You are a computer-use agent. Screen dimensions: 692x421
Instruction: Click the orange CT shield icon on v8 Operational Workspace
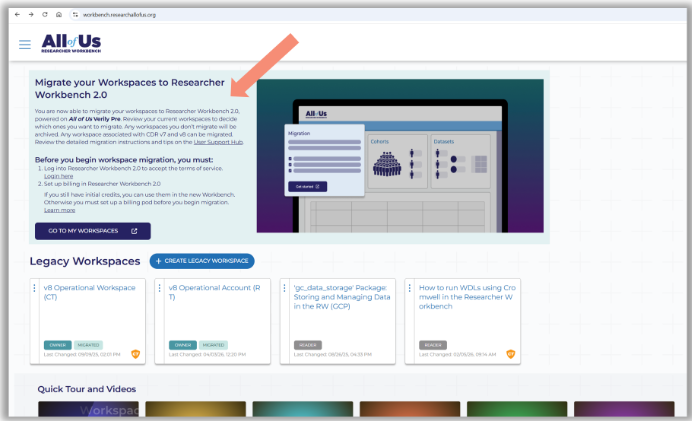[135, 354]
